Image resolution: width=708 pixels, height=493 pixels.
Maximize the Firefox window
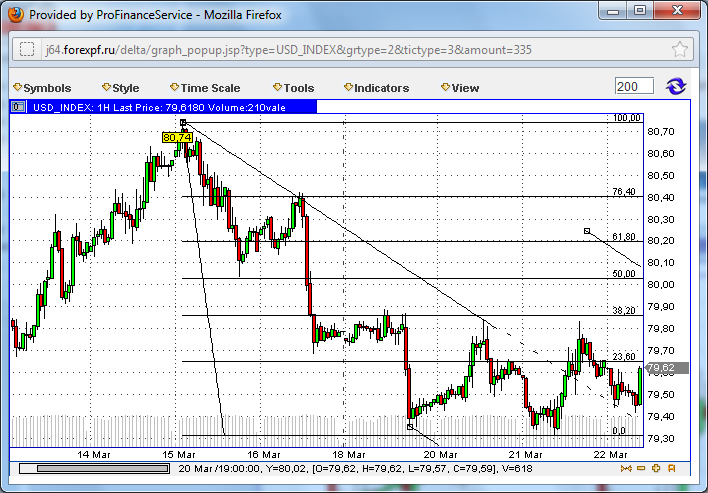[x=640, y=11]
